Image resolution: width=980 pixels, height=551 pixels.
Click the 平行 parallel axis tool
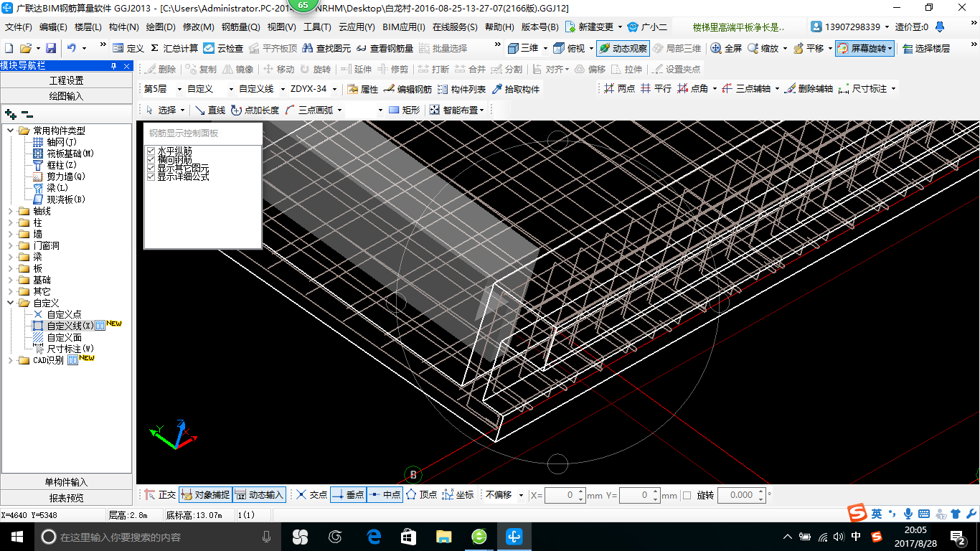pyautogui.click(x=656, y=88)
